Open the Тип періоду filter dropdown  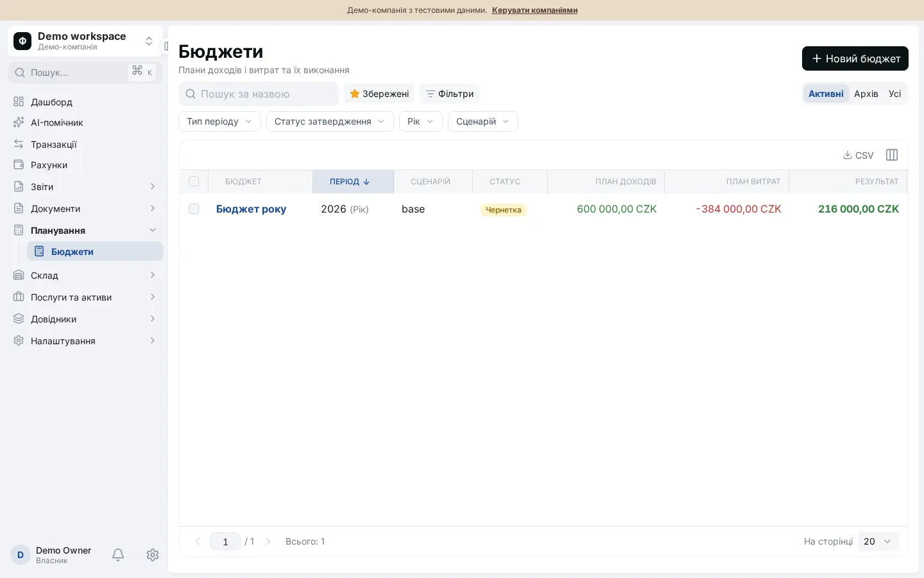click(219, 121)
